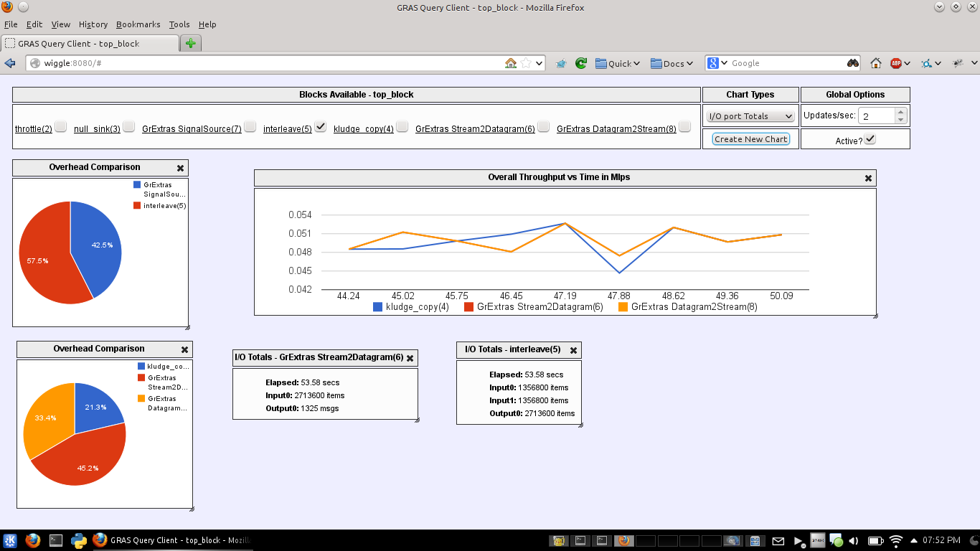This screenshot has height=551, width=980.
Task: Click the Firefox launcher in the taskbar
Action: click(x=33, y=540)
